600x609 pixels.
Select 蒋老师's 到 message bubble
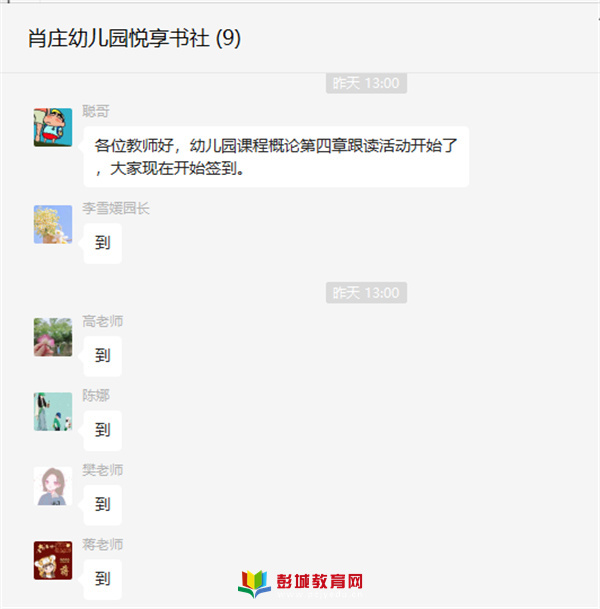pyautogui.click(x=103, y=579)
